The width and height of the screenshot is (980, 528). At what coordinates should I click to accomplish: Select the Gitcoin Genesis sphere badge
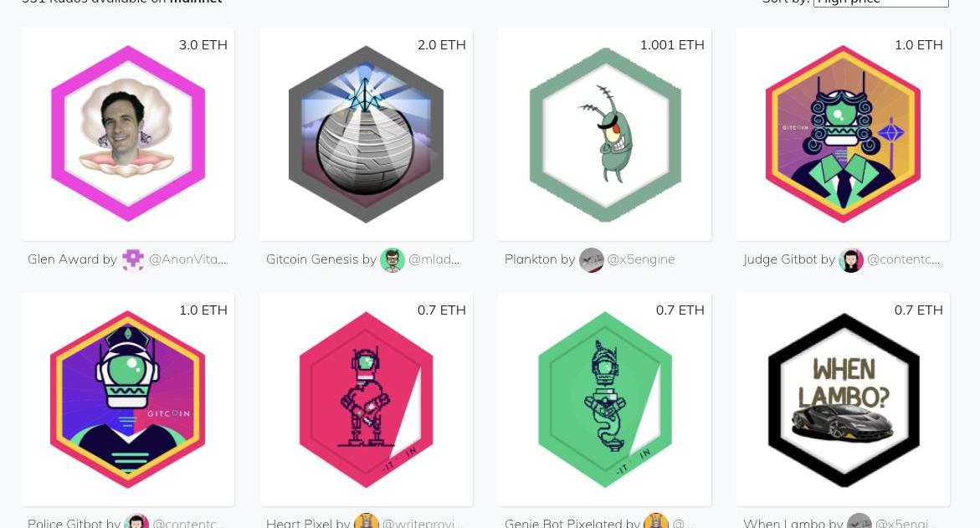(367, 134)
